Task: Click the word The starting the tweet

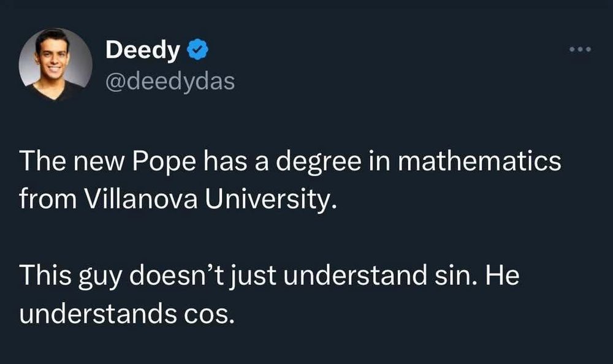Action: [43, 162]
